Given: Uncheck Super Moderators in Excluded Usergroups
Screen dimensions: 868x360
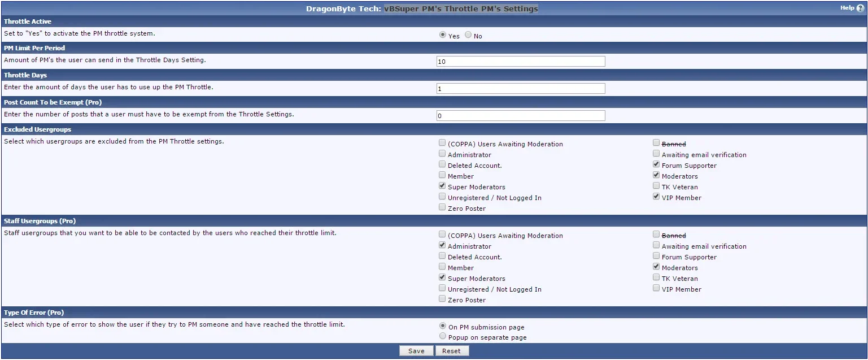Looking at the screenshot, I should pyautogui.click(x=442, y=186).
